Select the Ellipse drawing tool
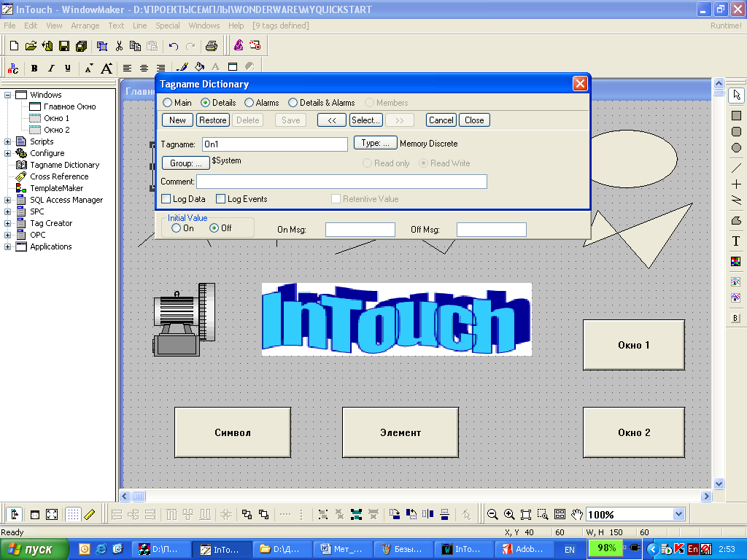Viewport: 747px width, 560px height. click(x=737, y=147)
